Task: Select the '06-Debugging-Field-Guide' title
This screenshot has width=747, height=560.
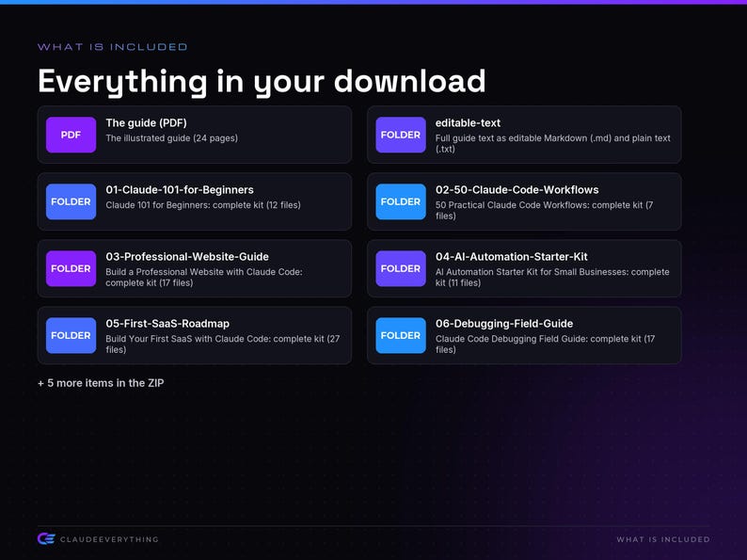Action: (x=504, y=324)
